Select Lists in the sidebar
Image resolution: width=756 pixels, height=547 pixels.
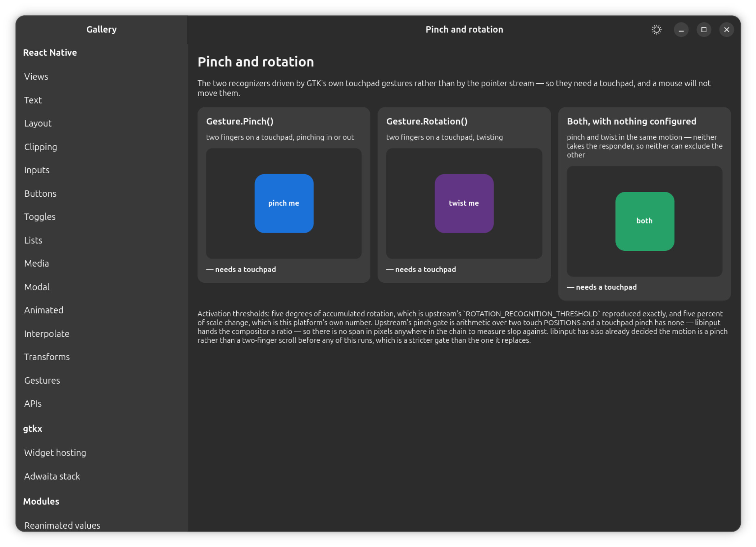pos(101,240)
